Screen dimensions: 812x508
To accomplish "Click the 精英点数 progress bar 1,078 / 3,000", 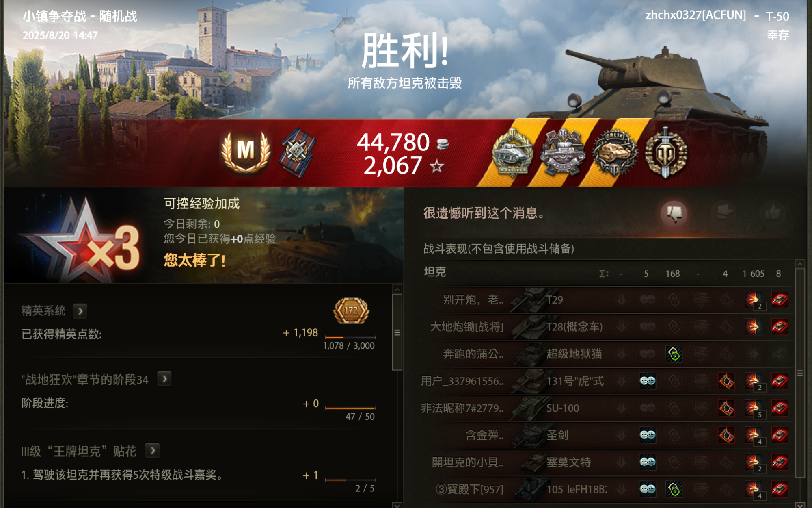I will tap(351, 337).
